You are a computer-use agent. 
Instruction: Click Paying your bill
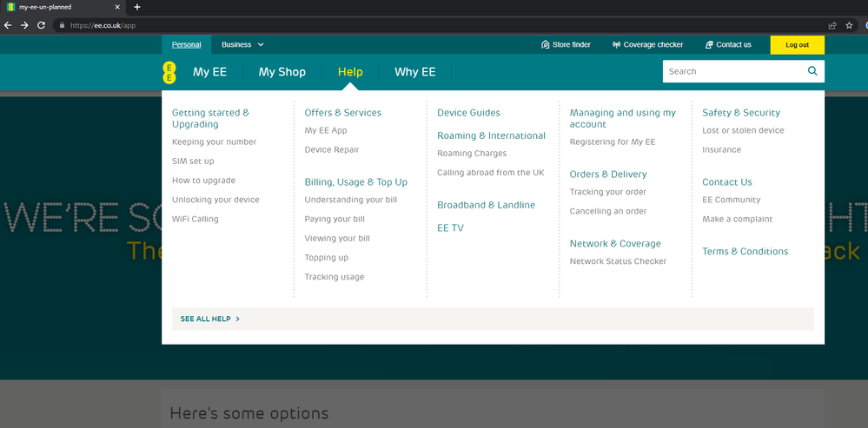click(335, 219)
